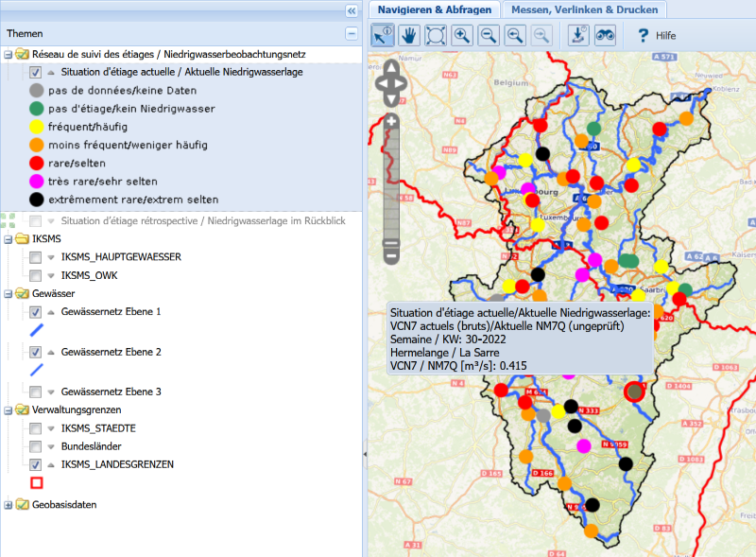Choose the zoom in magnifier tool
Viewport: 756px width, 557px height.
[462, 35]
